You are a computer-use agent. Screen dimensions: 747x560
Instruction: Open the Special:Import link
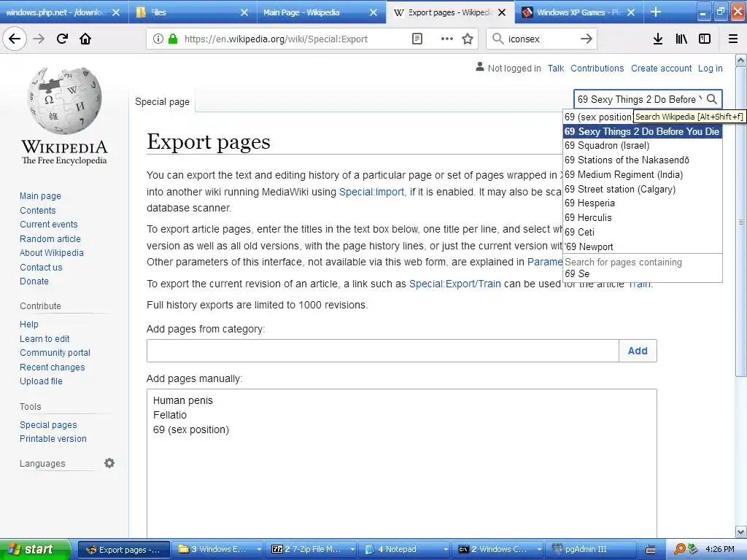click(371, 192)
